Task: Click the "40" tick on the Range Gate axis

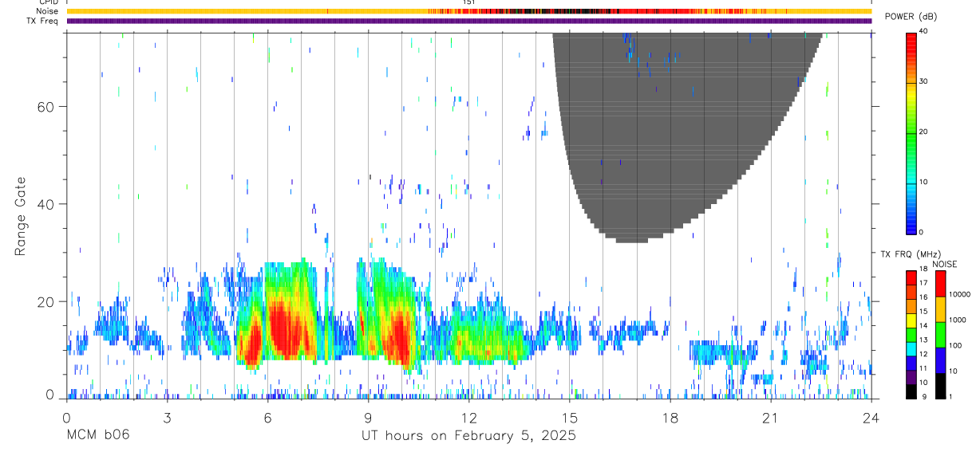Action: 45,204
